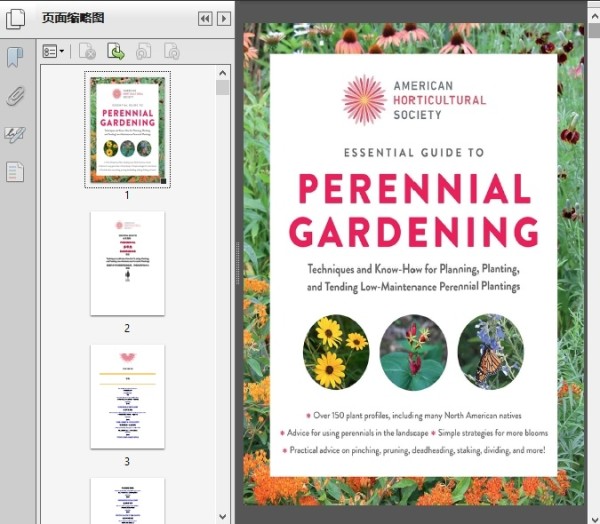Click the page number label 3

pos(127,461)
